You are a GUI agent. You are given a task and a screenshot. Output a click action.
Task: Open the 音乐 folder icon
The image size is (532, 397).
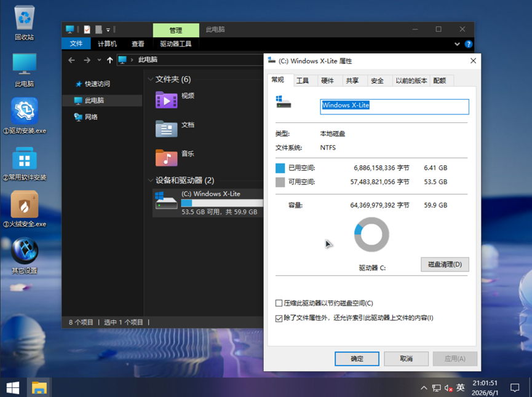[166, 158]
